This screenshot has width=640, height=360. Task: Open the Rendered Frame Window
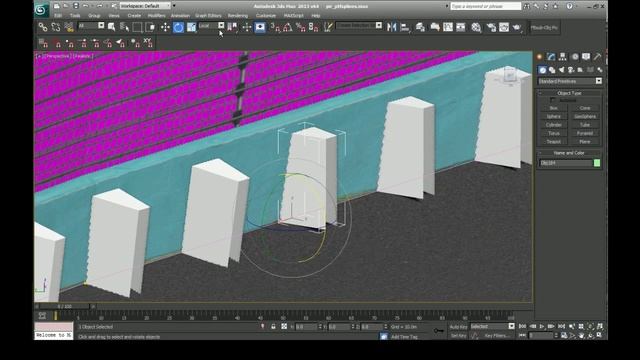click(504, 27)
